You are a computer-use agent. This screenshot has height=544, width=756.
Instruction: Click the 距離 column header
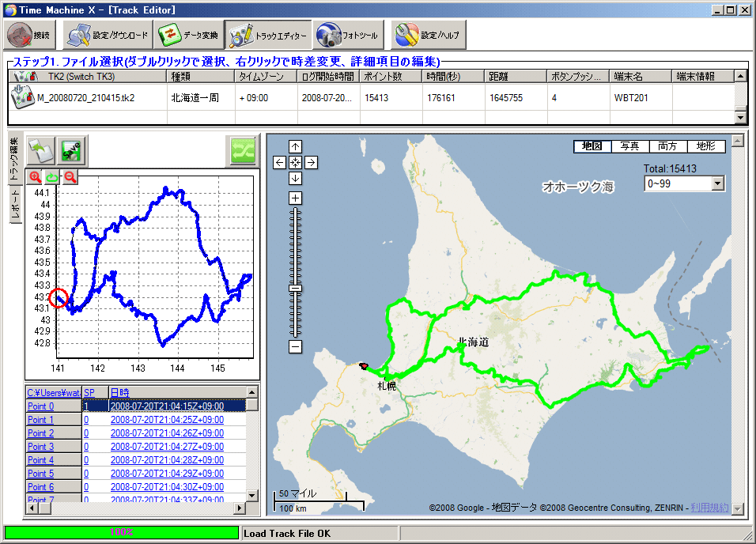coord(516,76)
